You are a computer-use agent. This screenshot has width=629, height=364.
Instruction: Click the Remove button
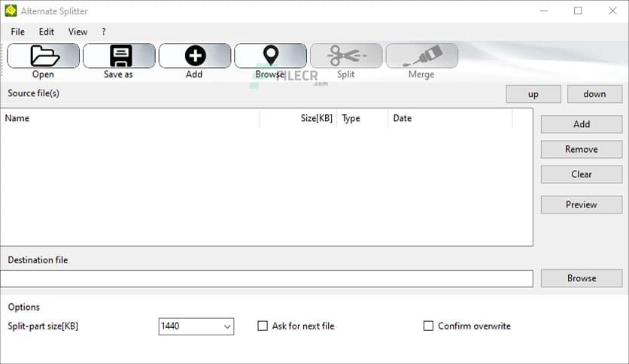point(582,150)
